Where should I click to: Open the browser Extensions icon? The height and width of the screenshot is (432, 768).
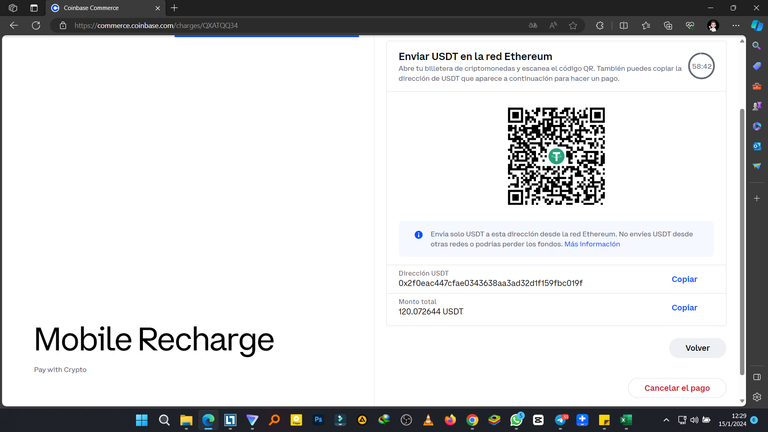coord(600,25)
